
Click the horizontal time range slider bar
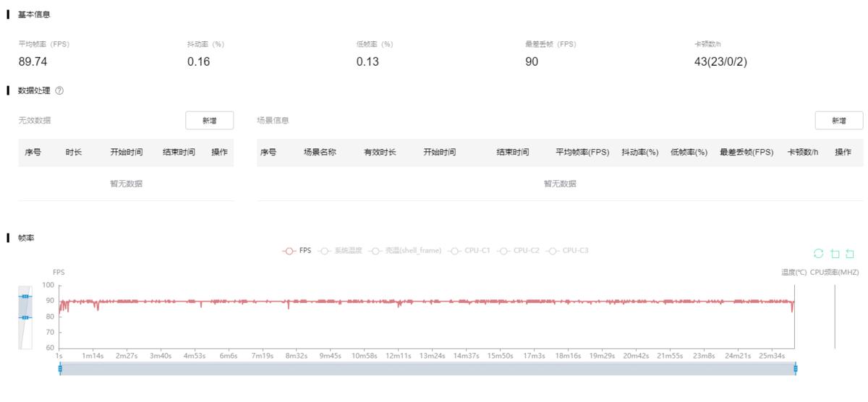pos(427,369)
